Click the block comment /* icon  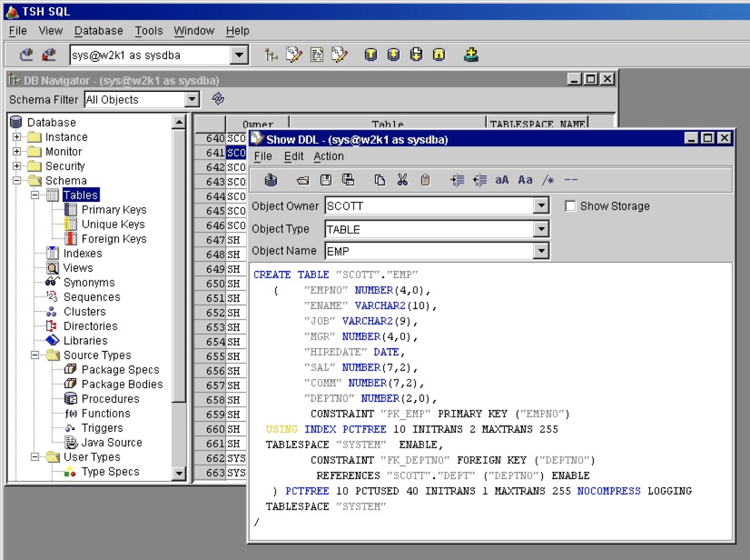(x=548, y=180)
